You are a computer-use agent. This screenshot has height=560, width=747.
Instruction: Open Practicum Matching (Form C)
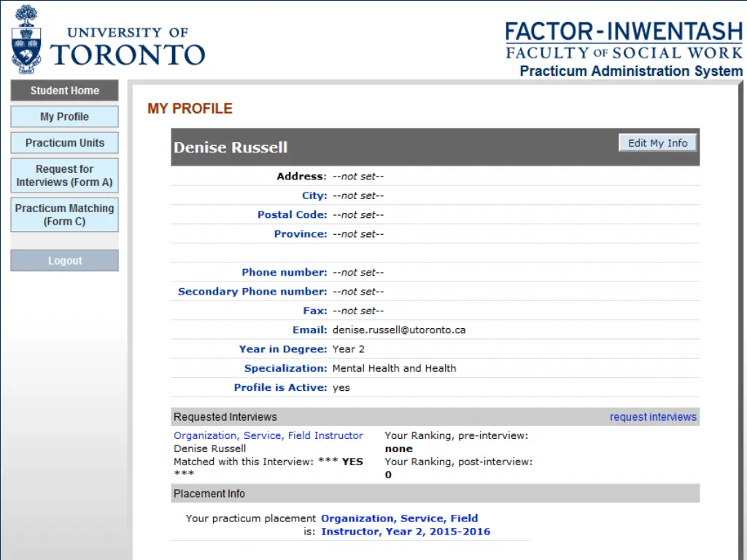pyautogui.click(x=65, y=215)
